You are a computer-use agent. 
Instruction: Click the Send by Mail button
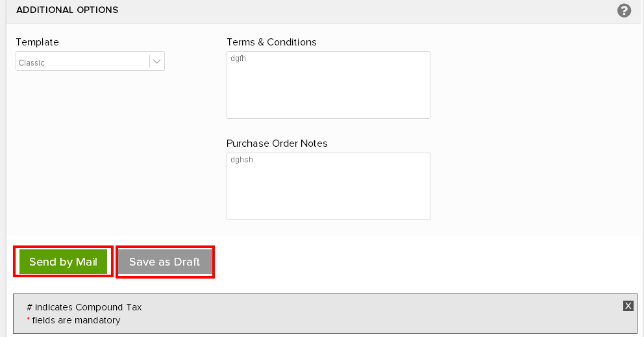click(x=63, y=262)
